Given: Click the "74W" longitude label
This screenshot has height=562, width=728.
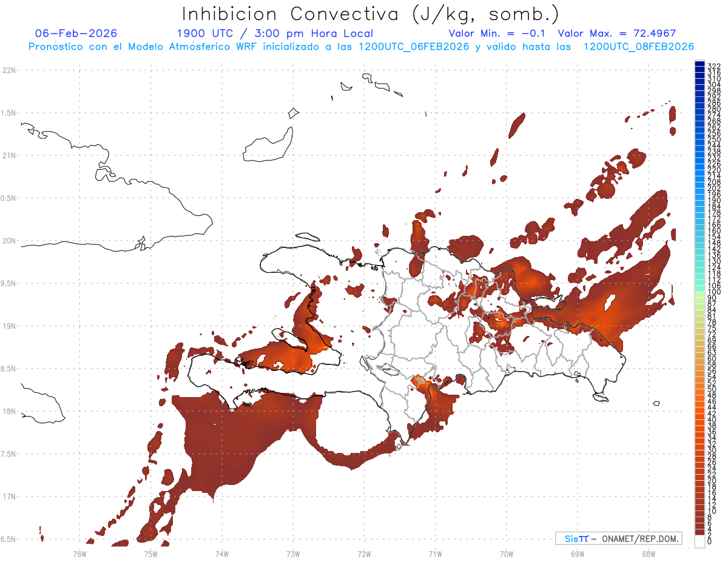Looking at the screenshot, I should pyautogui.click(x=221, y=554).
